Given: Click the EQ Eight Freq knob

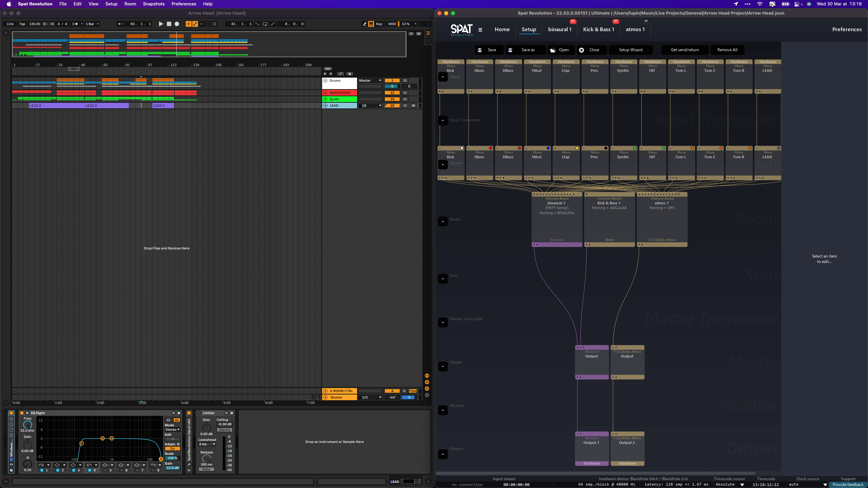Looking at the screenshot, I should pos(27,425).
